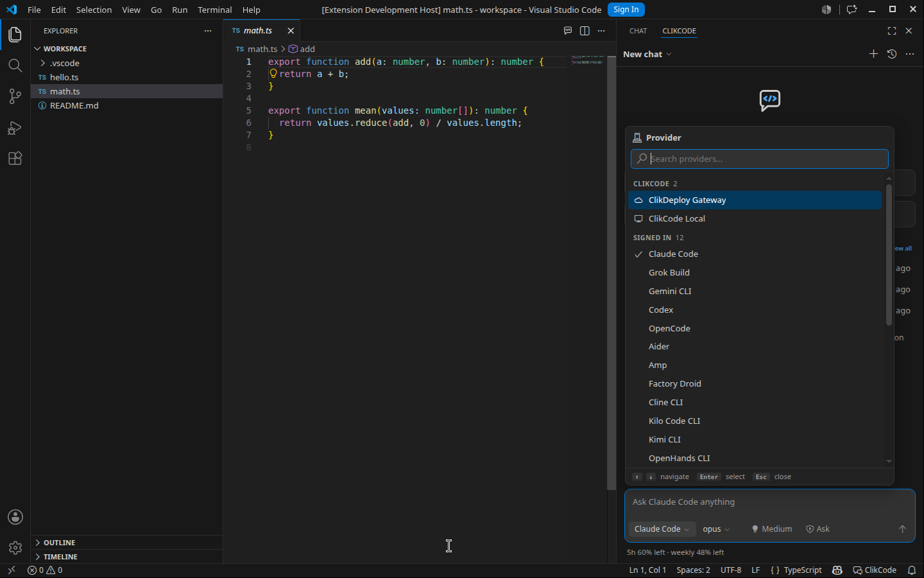Open the Manage gear menu

[x=15, y=548]
